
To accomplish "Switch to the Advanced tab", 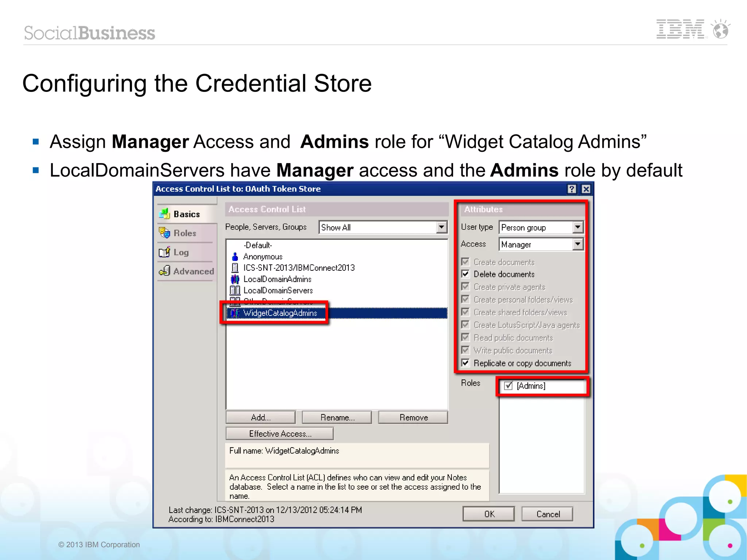I will [187, 271].
